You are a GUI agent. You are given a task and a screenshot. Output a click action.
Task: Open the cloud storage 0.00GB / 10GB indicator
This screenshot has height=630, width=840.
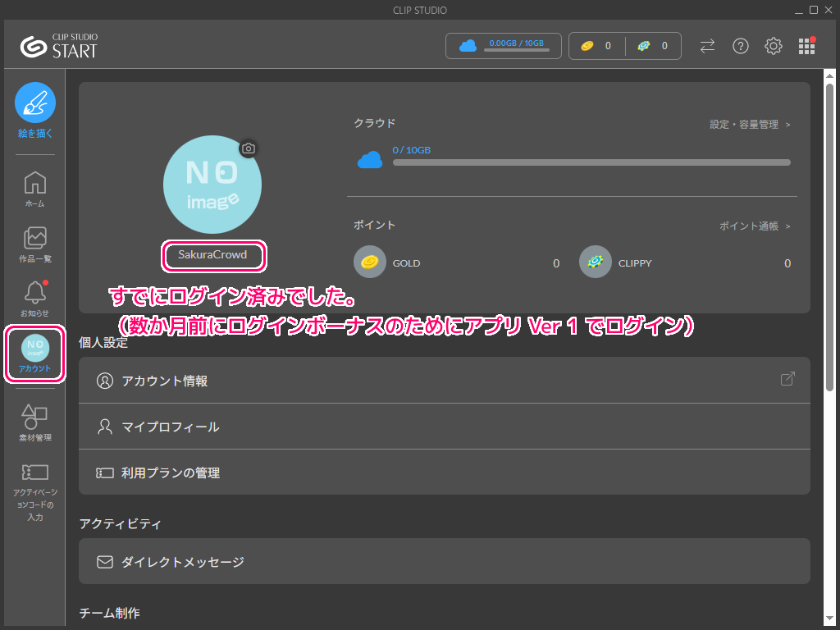click(503, 46)
